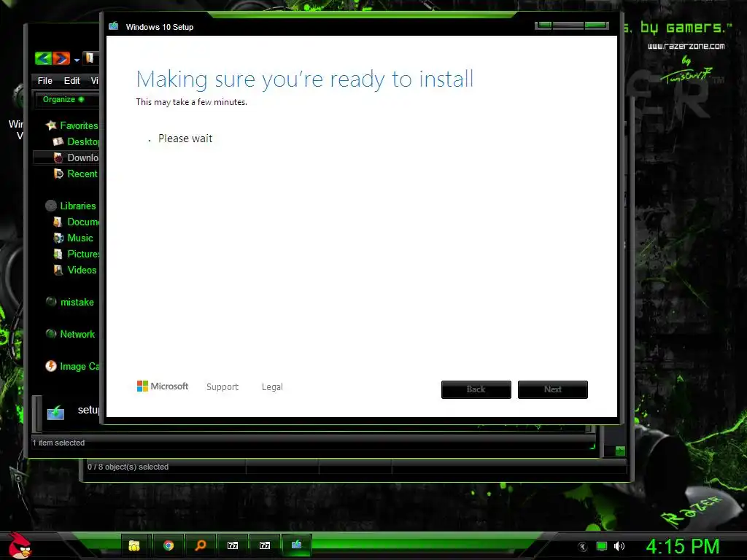The image size is (747, 560).
Task: Go back with Explorer green back arrow
Action: (43, 58)
